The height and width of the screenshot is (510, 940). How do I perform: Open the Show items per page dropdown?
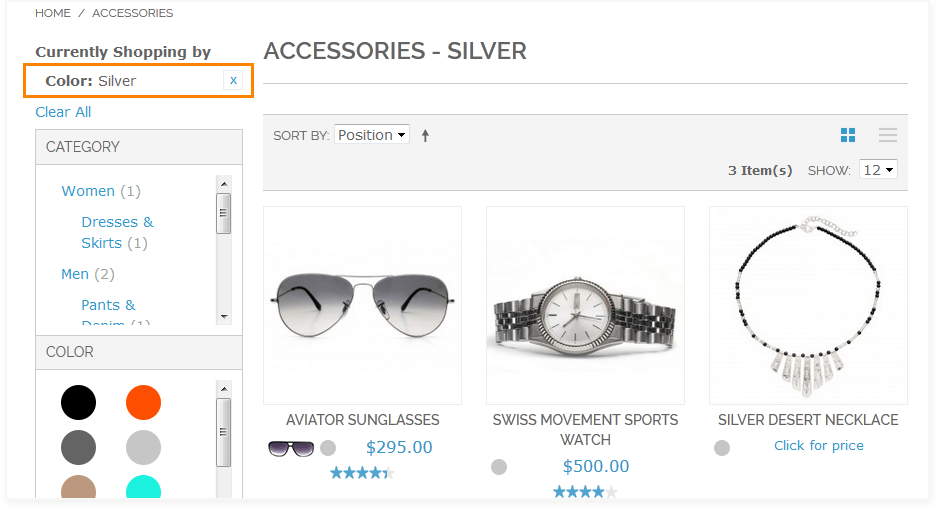pyautogui.click(x=879, y=170)
